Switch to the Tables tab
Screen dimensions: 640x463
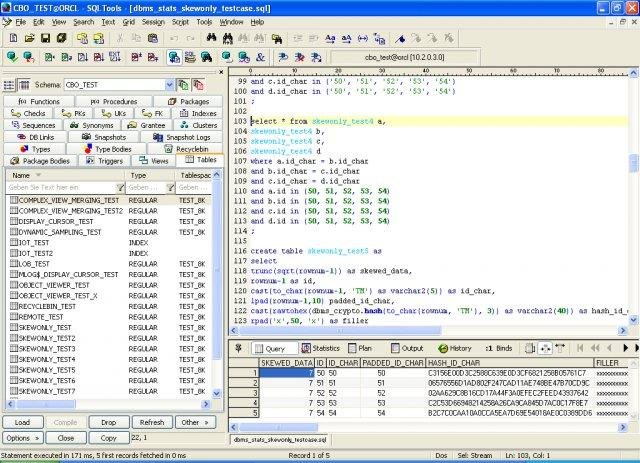[x=200, y=160]
